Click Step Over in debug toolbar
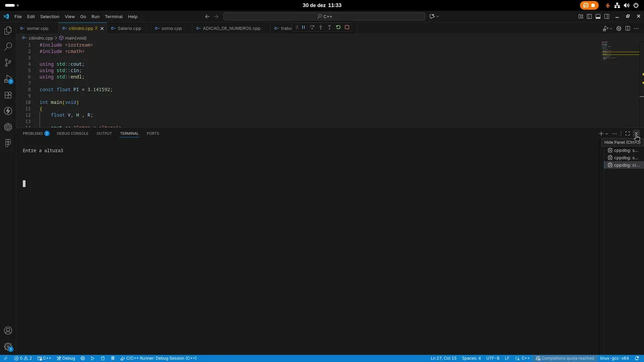This screenshot has height=362, width=644. [x=312, y=27]
